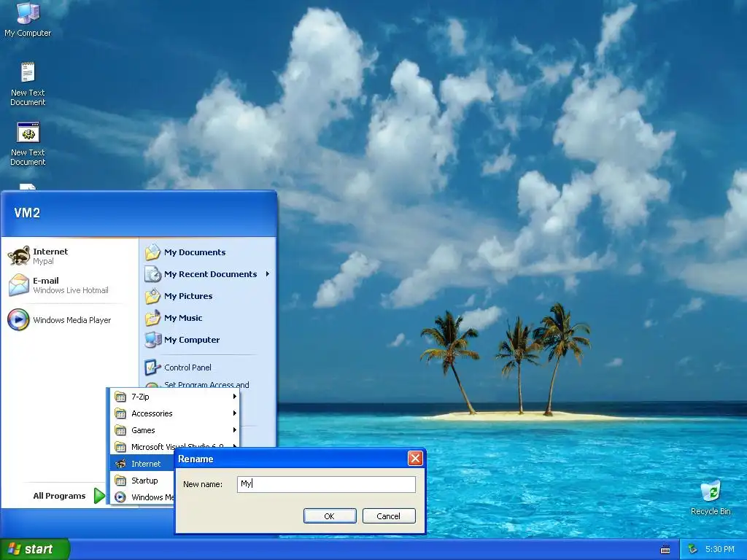Open My Music from start menu
This screenshot has width=747, height=560.
point(183,318)
